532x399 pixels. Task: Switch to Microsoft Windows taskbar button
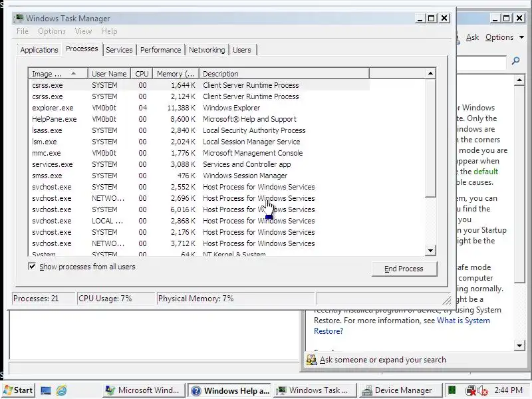coord(143,390)
